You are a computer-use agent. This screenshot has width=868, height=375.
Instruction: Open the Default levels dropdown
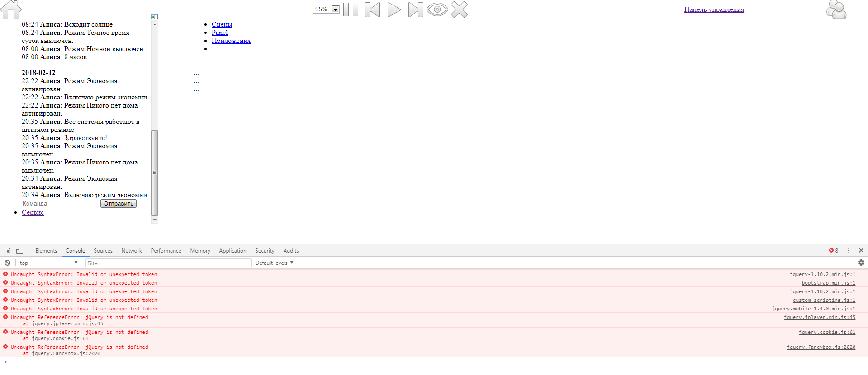click(274, 263)
